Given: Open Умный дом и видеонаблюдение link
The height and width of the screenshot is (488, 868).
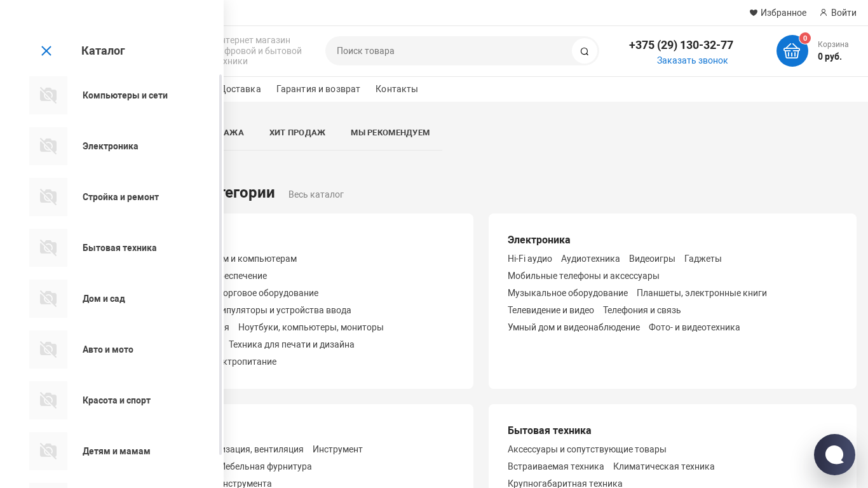Looking at the screenshot, I should coord(574,327).
